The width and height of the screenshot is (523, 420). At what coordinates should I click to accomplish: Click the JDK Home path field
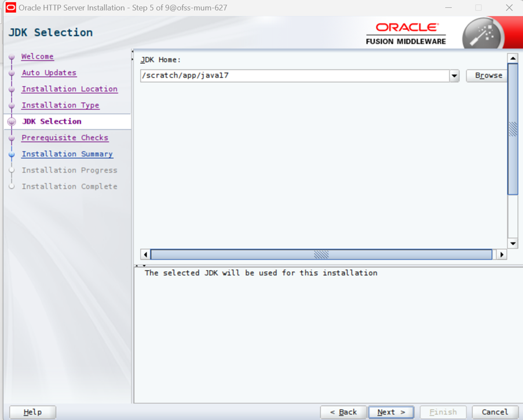(x=295, y=76)
